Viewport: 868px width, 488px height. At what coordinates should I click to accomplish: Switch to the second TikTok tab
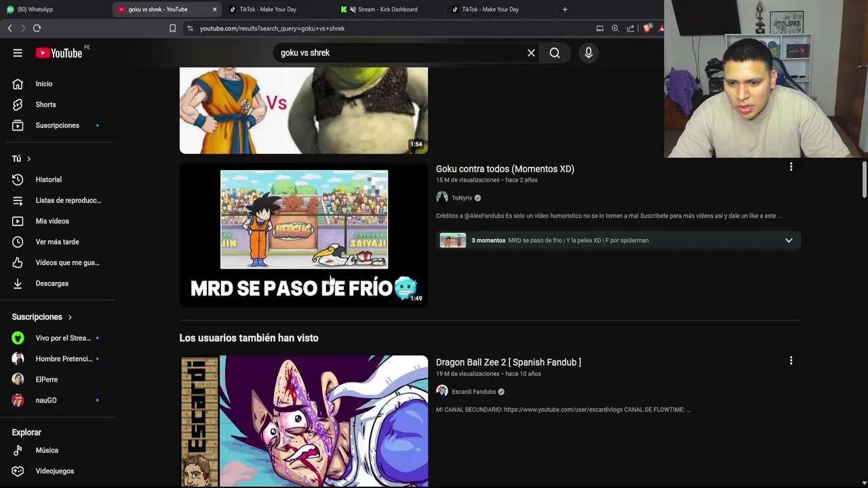500,9
